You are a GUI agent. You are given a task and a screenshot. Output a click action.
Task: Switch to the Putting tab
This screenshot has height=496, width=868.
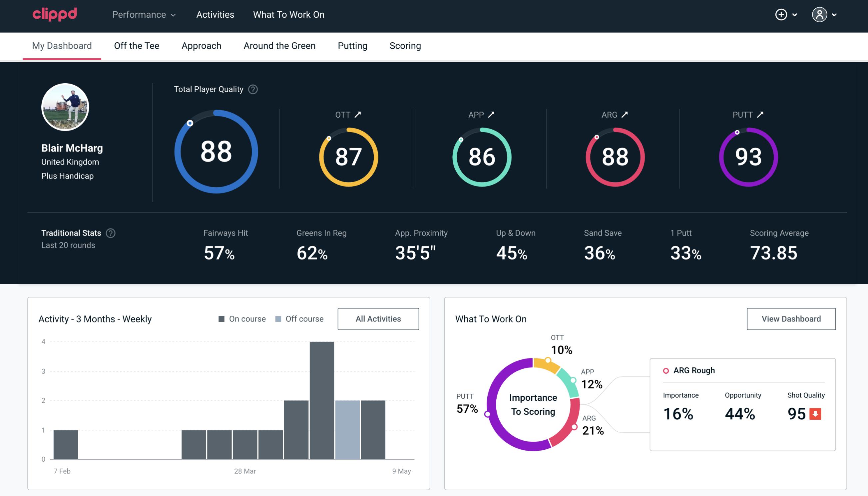tap(352, 45)
